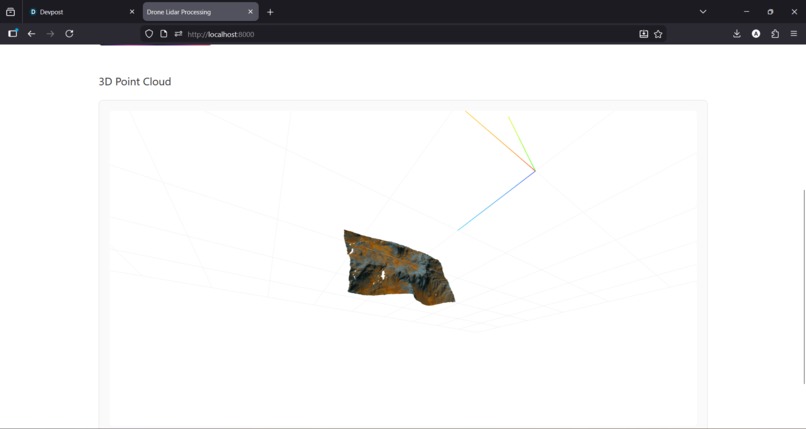Open the Firefox application menu
This screenshot has width=806, height=429.
point(794,34)
